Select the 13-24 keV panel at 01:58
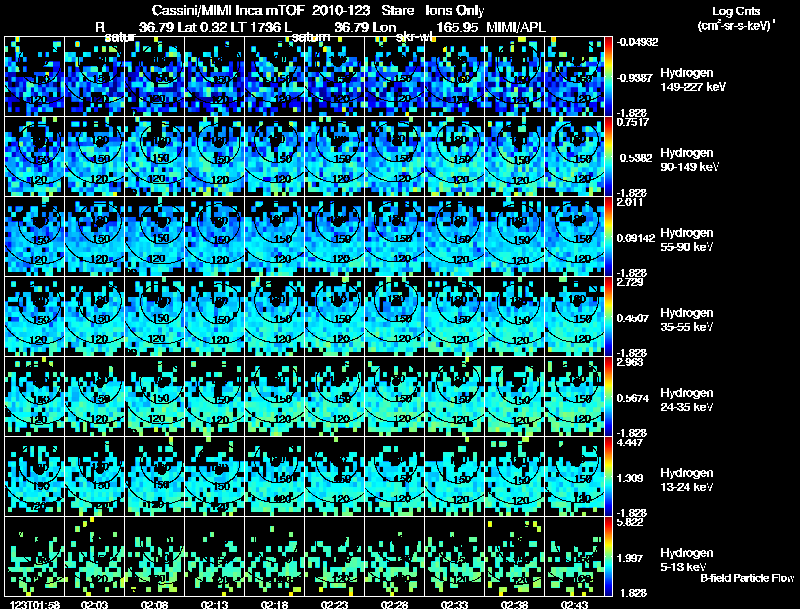The height and width of the screenshot is (609, 800). point(34,476)
